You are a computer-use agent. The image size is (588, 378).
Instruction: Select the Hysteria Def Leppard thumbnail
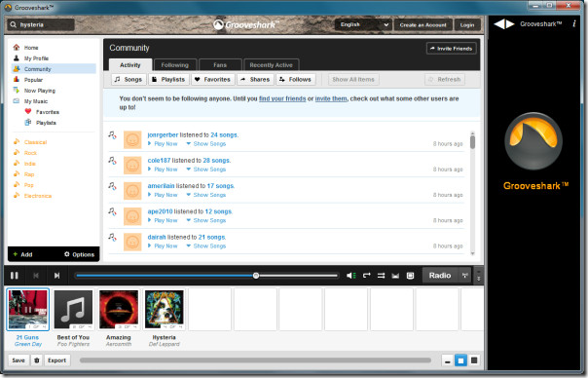tap(164, 310)
